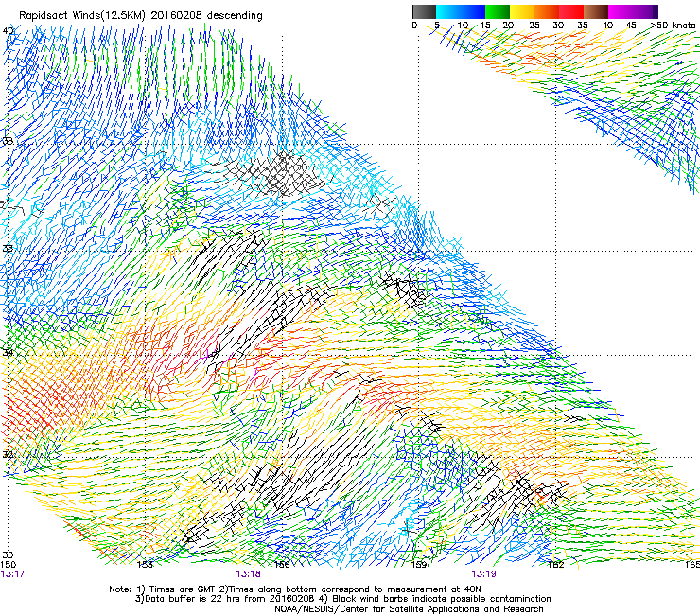Click the purple '13:17' time label

point(12,574)
